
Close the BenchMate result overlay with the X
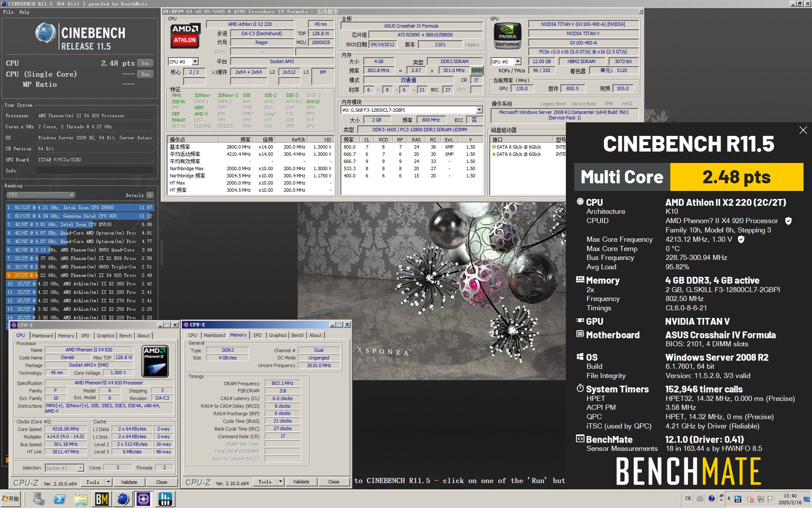[x=803, y=130]
